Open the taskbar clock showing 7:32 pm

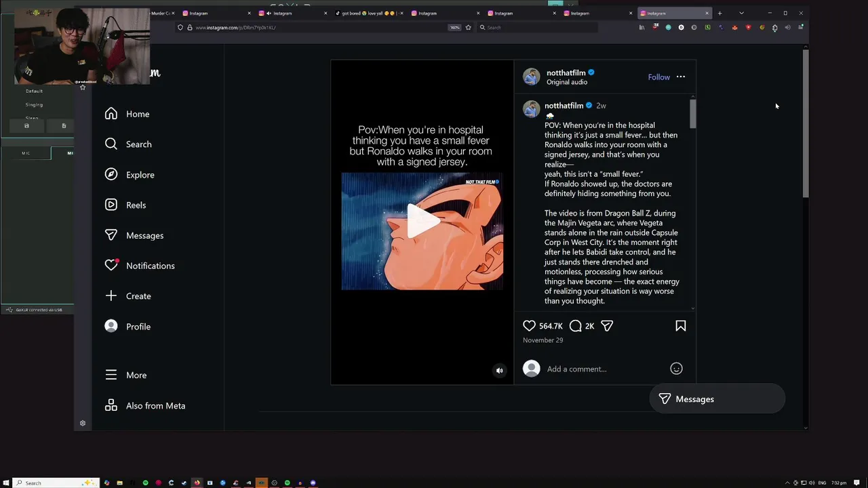839,483
